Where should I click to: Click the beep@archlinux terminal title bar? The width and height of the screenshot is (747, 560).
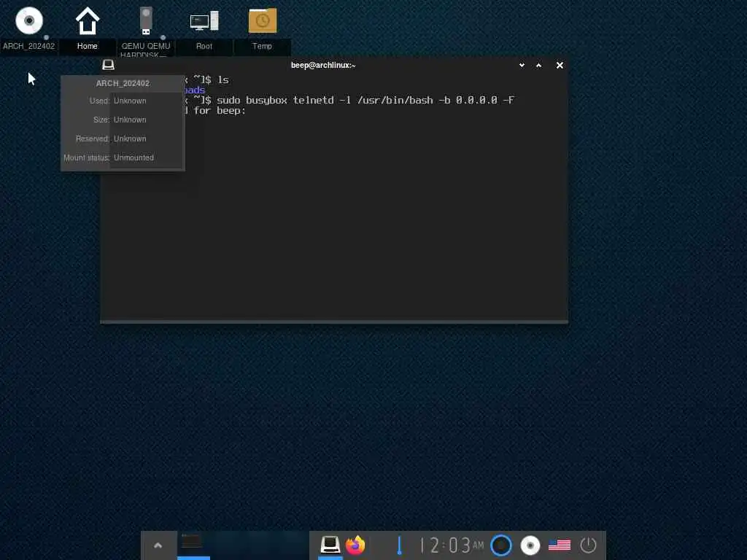[323, 65]
